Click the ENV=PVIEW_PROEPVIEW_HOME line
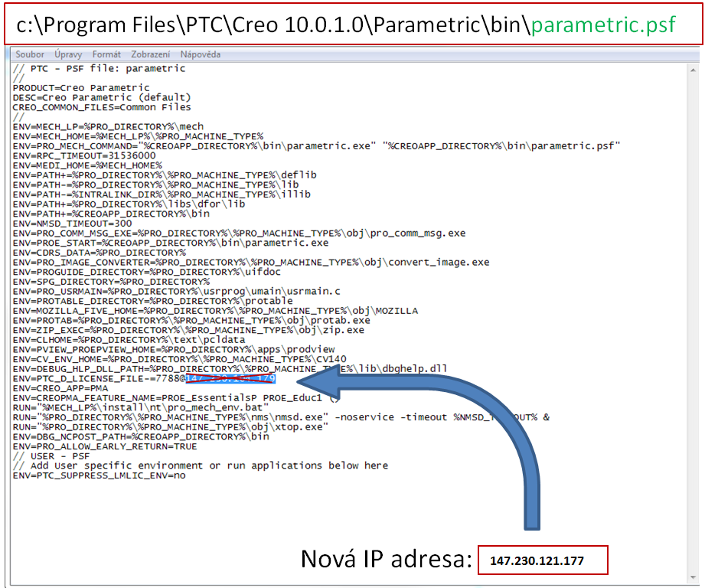This screenshot has height=588, width=705. (174, 350)
